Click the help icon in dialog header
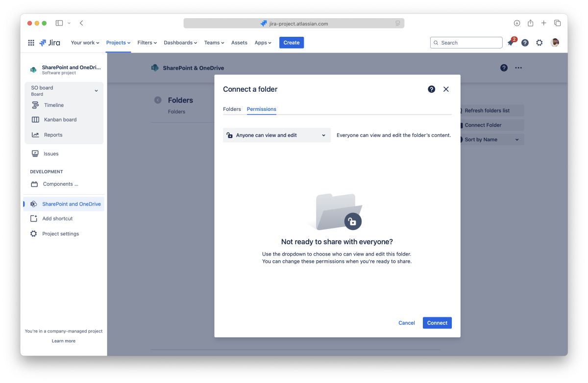This screenshot has height=383, width=588. click(x=431, y=89)
